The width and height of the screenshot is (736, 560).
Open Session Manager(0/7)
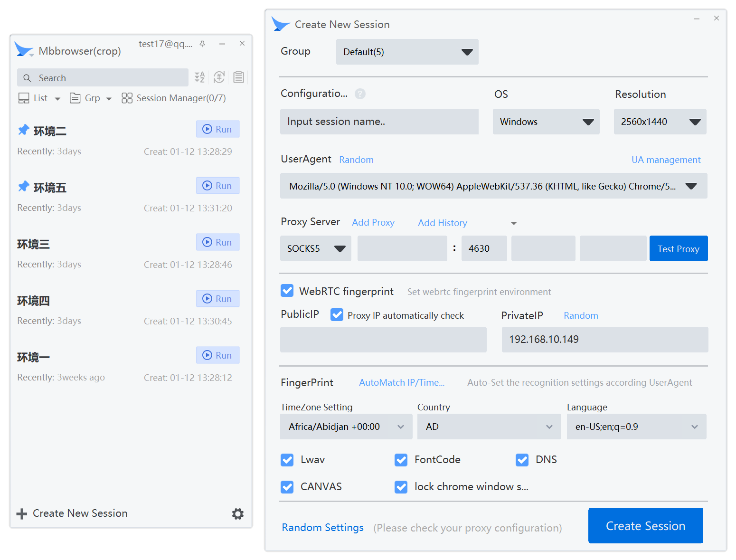(x=174, y=98)
